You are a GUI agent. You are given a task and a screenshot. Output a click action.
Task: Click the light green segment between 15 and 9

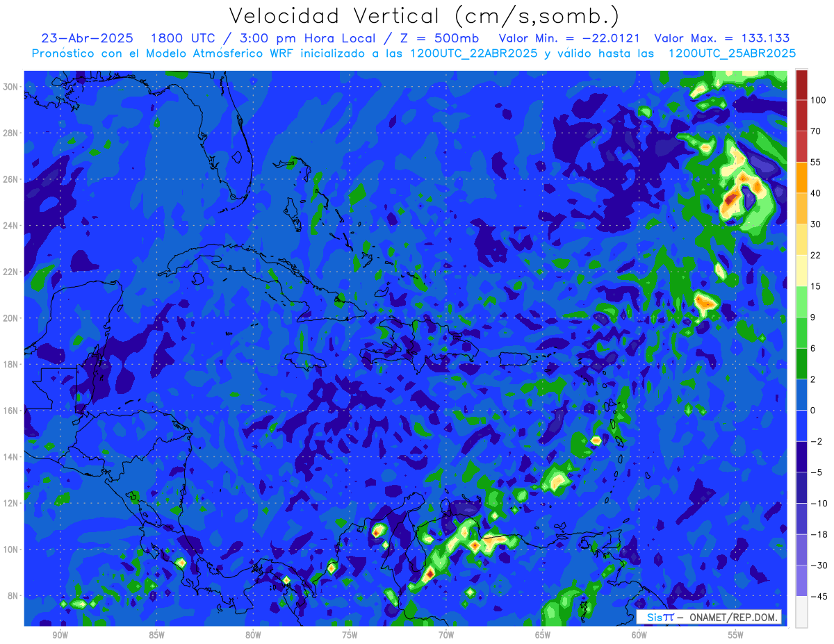[x=801, y=302]
